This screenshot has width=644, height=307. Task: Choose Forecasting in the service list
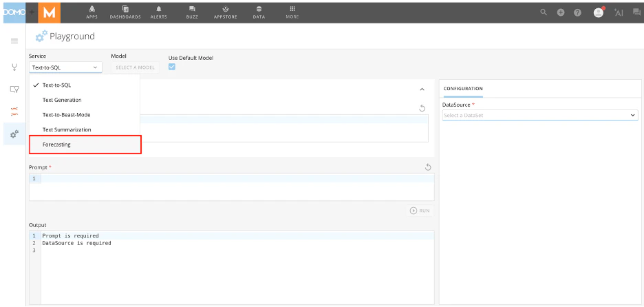(85, 145)
